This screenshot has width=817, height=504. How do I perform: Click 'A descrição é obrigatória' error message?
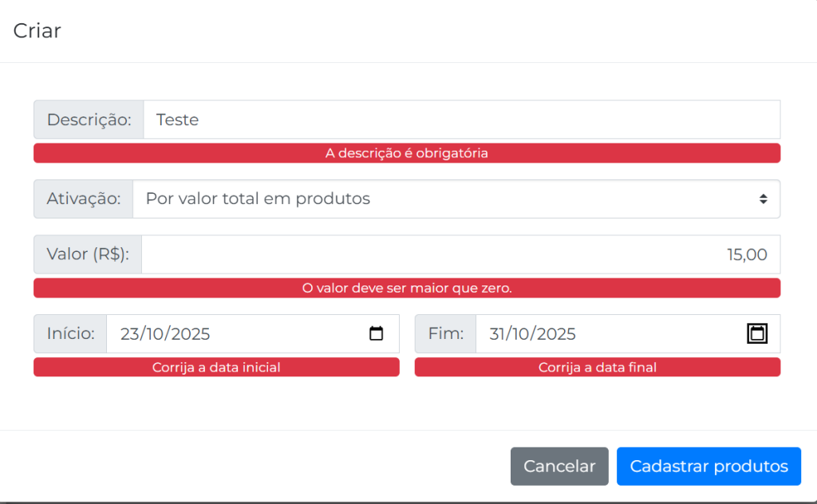(407, 153)
